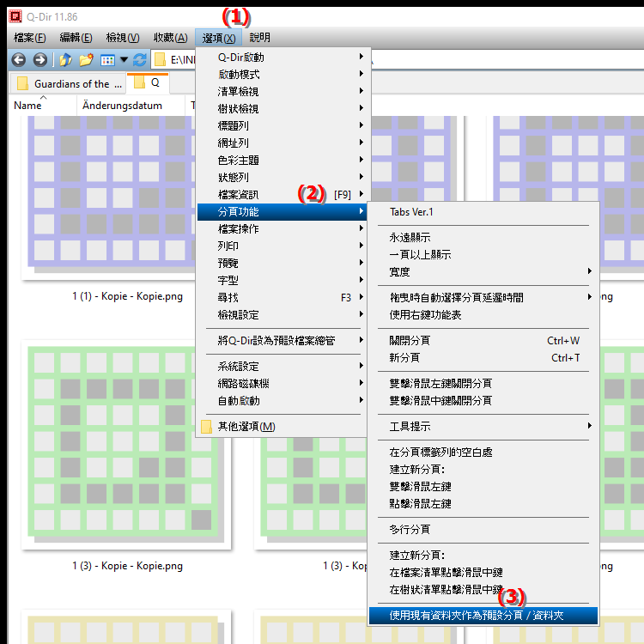Click the back navigation arrow

[19, 60]
